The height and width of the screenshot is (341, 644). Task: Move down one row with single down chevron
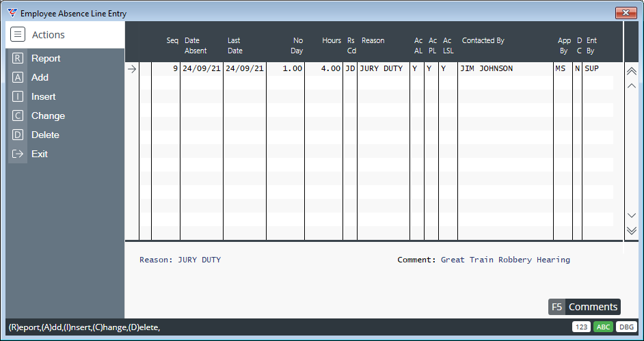pos(632,215)
